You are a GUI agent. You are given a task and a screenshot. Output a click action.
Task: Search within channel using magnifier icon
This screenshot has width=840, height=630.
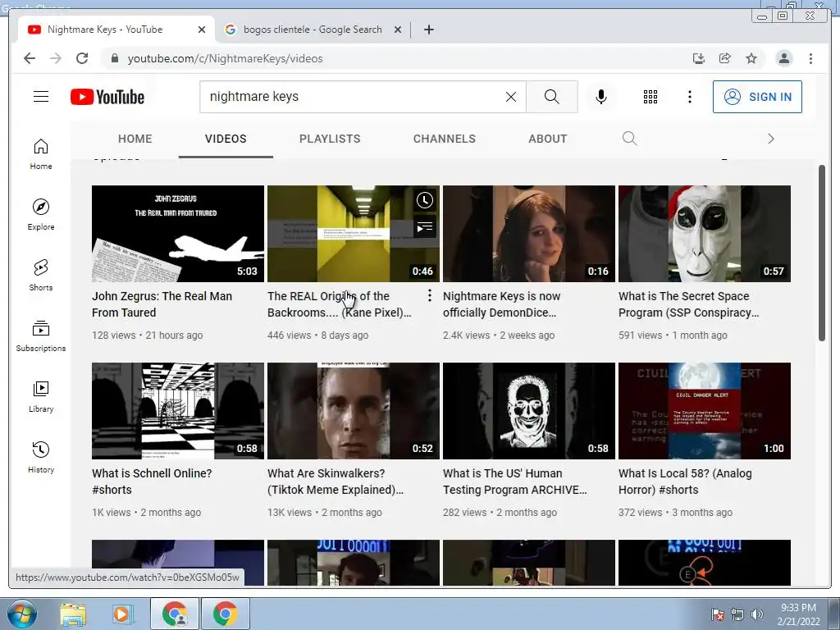point(629,139)
